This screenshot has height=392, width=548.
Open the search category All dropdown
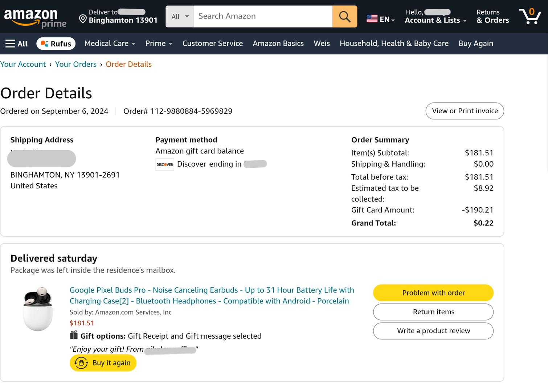180,16
